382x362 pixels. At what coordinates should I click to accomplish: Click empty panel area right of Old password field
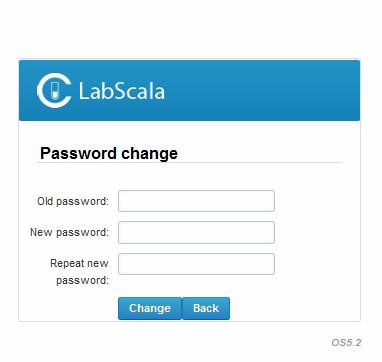coord(317,201)
